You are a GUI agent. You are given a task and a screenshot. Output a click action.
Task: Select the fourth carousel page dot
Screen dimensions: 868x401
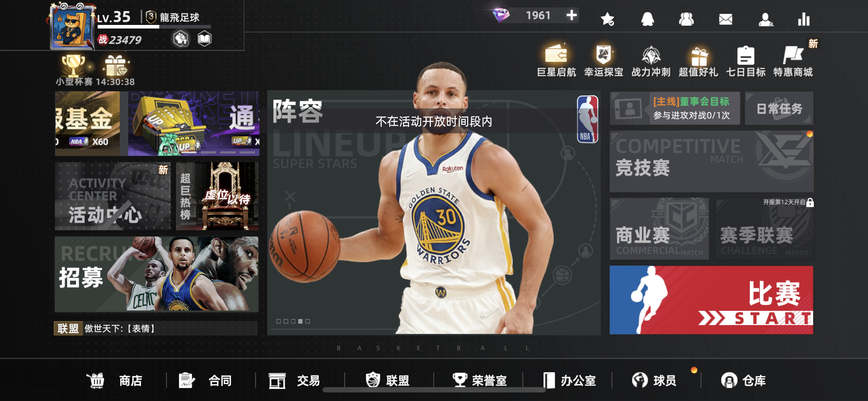[x=300, y=321]
